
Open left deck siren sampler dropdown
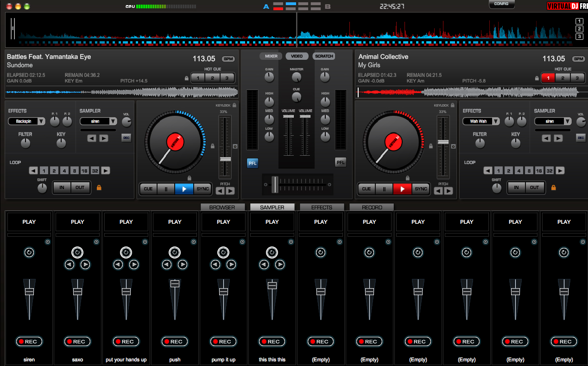[x=99, y=121]
